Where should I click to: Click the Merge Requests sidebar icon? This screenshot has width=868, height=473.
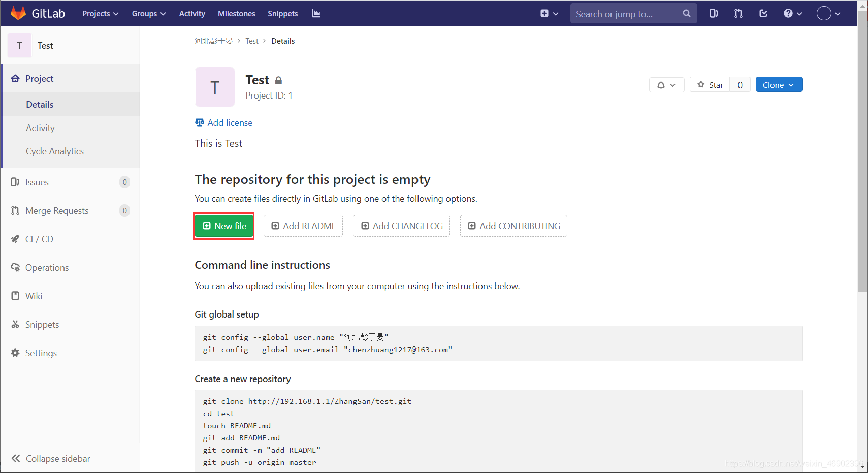[x=15, y=211]
